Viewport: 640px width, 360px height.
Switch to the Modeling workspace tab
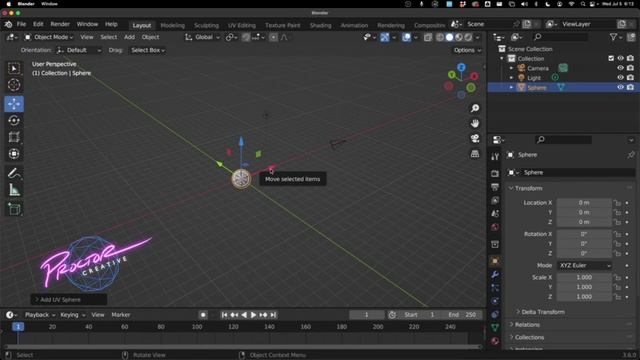click(172, 25)
